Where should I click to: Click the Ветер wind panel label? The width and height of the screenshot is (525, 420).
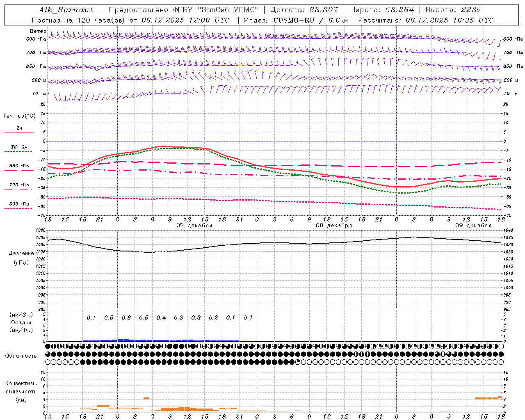coord(38,31)
